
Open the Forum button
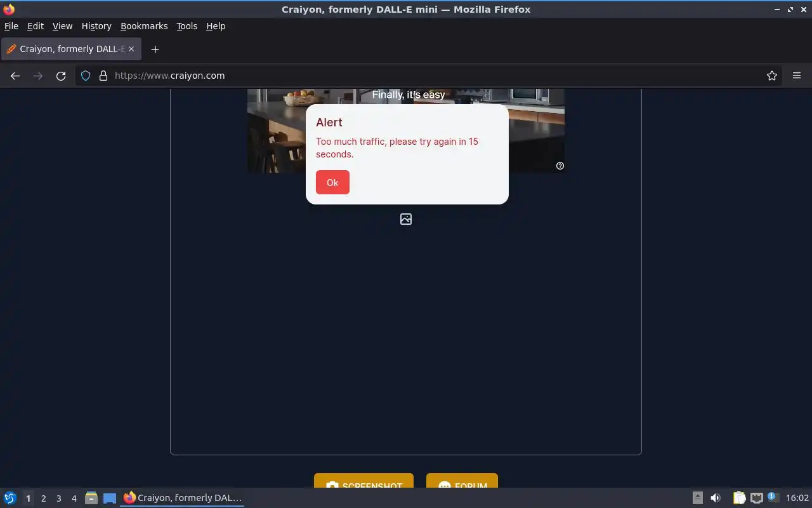pyautogui.click(x=462, y=481)
